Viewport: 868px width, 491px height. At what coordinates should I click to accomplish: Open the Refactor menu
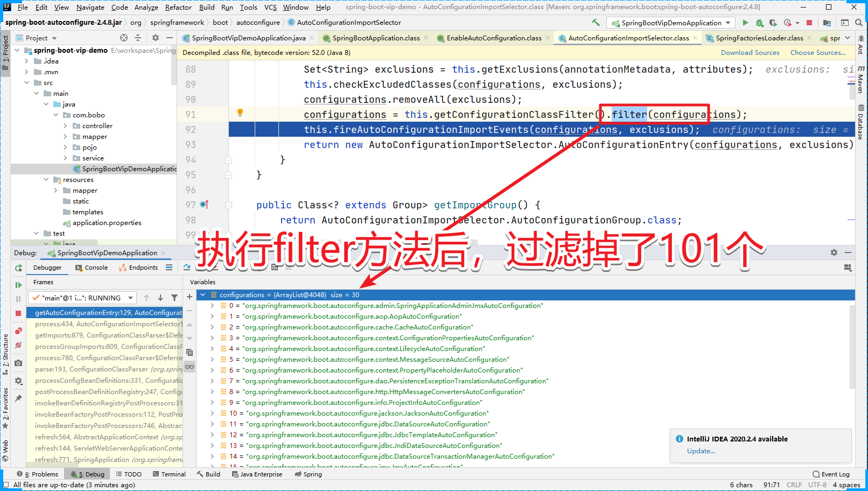click(x=178, y=8)
